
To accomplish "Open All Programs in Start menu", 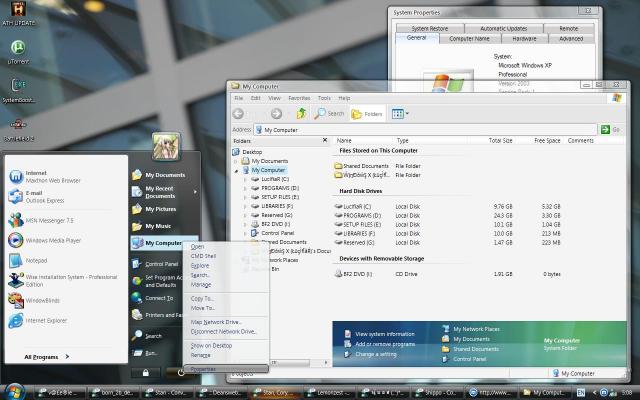I will (47, 357).
